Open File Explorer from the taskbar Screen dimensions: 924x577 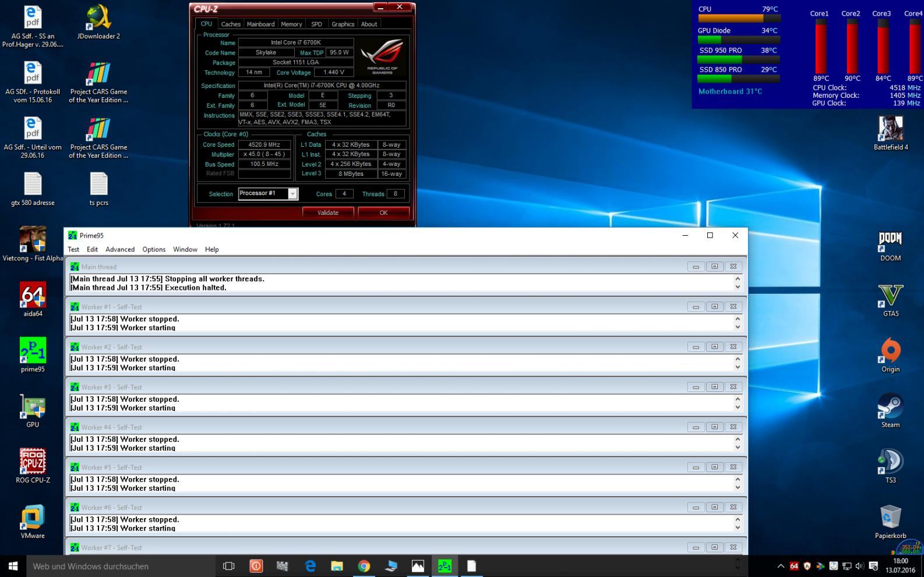(337, 566)
